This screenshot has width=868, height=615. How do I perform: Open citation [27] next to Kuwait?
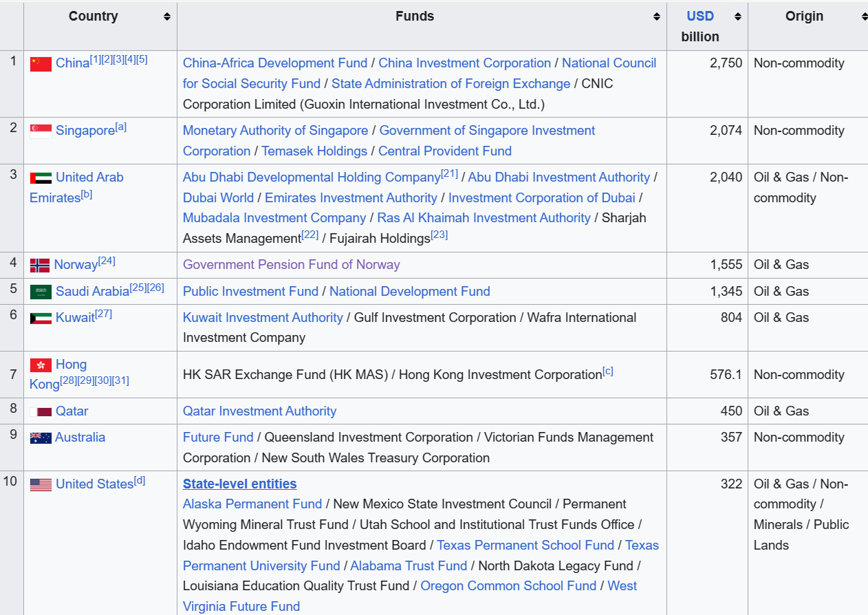pyautogui.click(x=103, y=314)
